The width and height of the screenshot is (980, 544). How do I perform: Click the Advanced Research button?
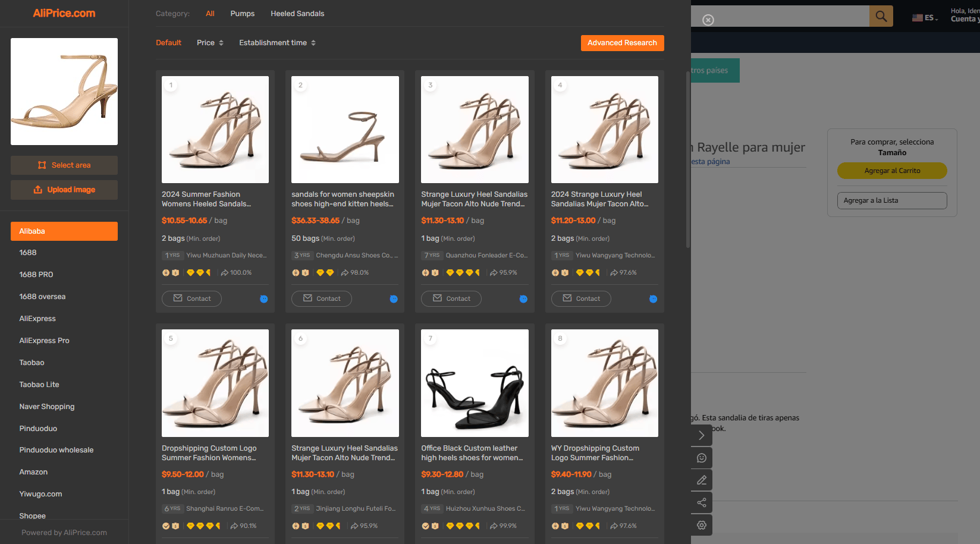622,43
